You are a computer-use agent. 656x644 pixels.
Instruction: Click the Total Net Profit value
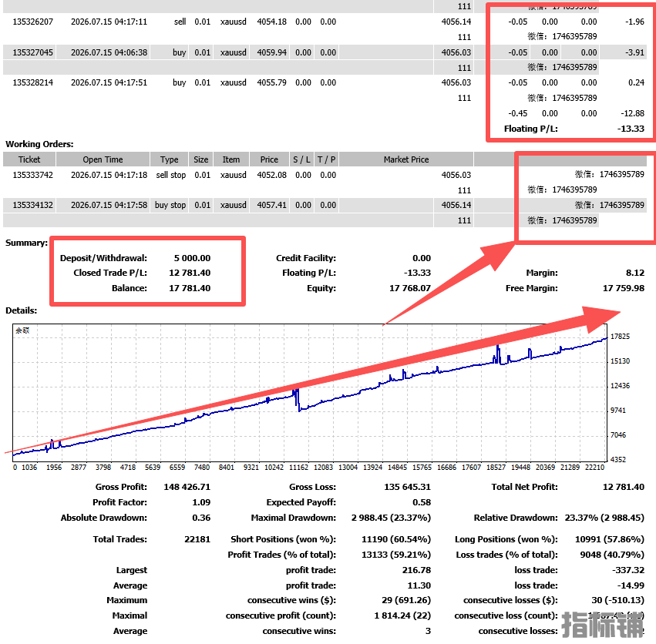tap(624, 487)
